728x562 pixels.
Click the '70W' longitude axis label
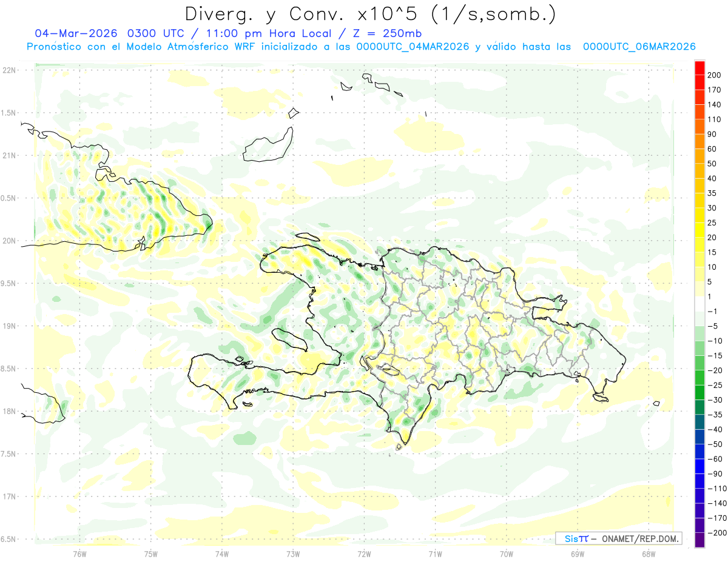[507, 554]
